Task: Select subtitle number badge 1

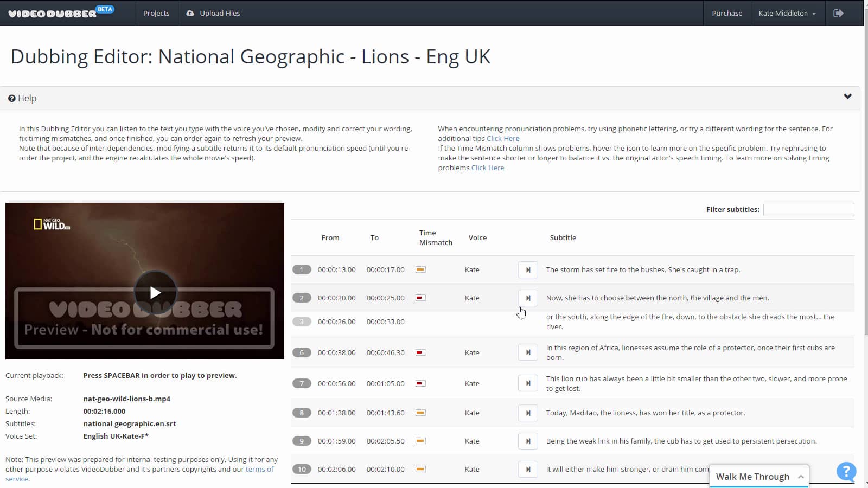Action: [x=302, y=269]
